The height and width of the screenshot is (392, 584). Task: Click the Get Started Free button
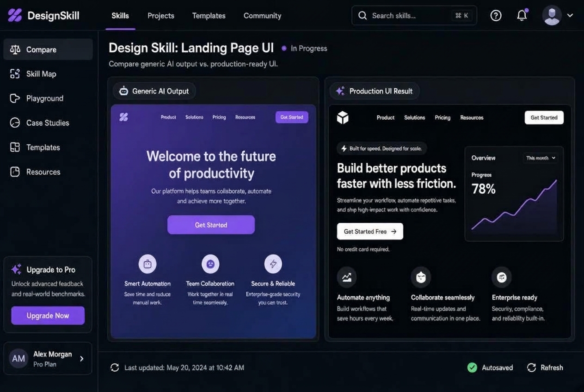click(370, 231)
